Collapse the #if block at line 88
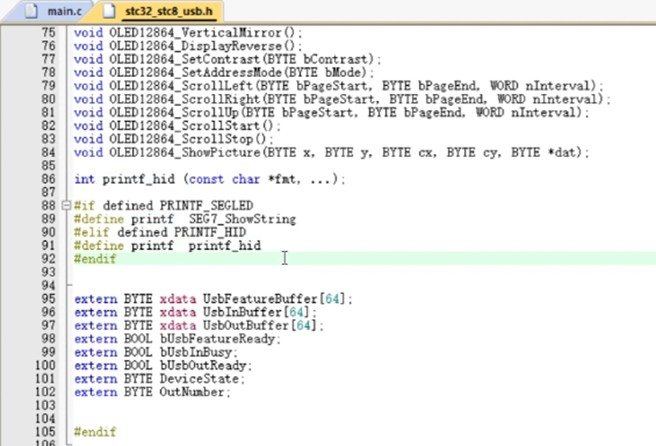Image resolution: width=656 pixels, height=446 pixels. (x=67, y=206)
